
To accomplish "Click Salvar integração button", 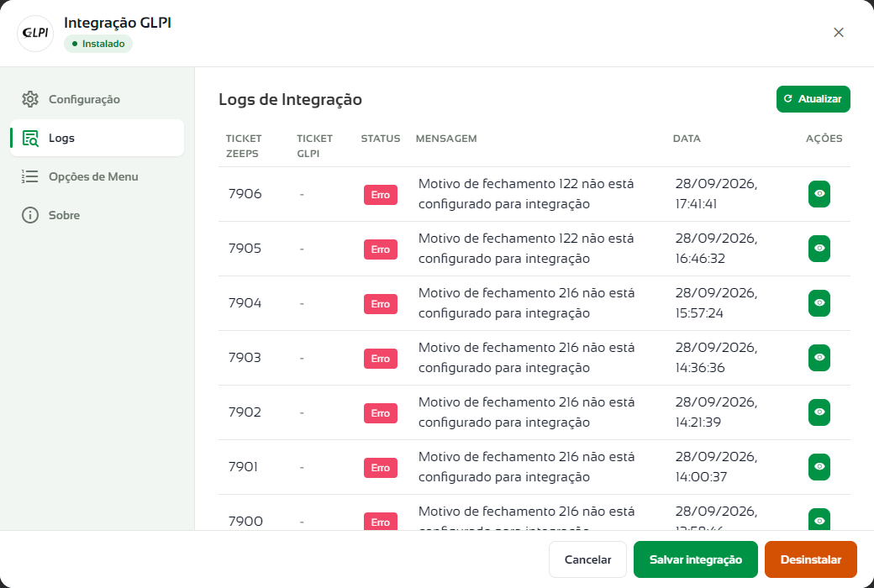I will pos(696,559).
